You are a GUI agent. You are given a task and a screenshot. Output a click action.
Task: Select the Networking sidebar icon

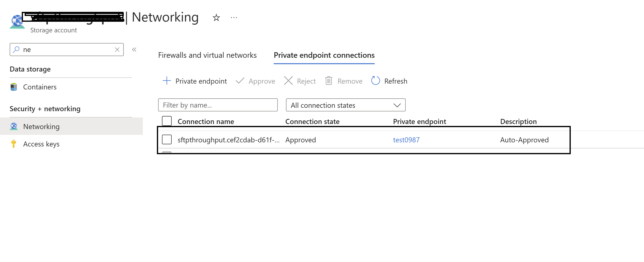[14, 126]
